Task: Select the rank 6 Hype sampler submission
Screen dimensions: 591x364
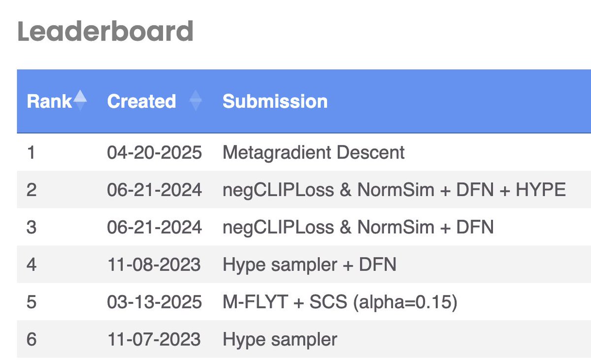Action: click(x=280, y=340)
